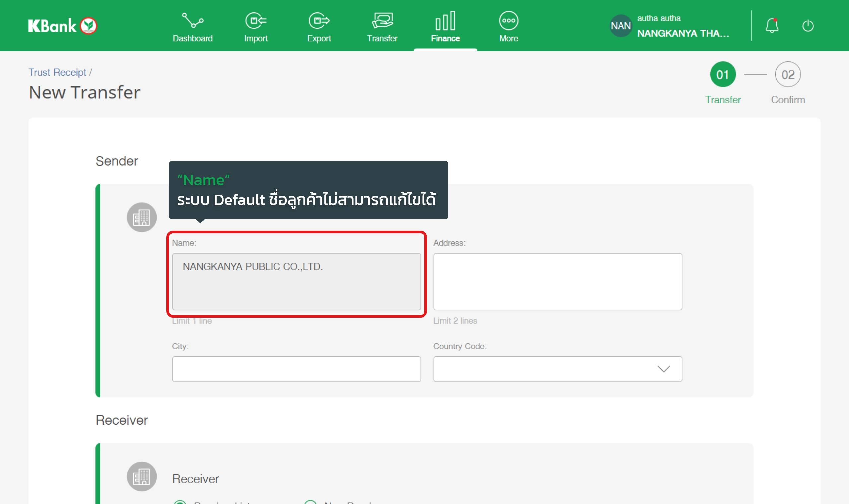Click the Sender building icon
This screenshot has width=849, height=504.
coord(142,218)
